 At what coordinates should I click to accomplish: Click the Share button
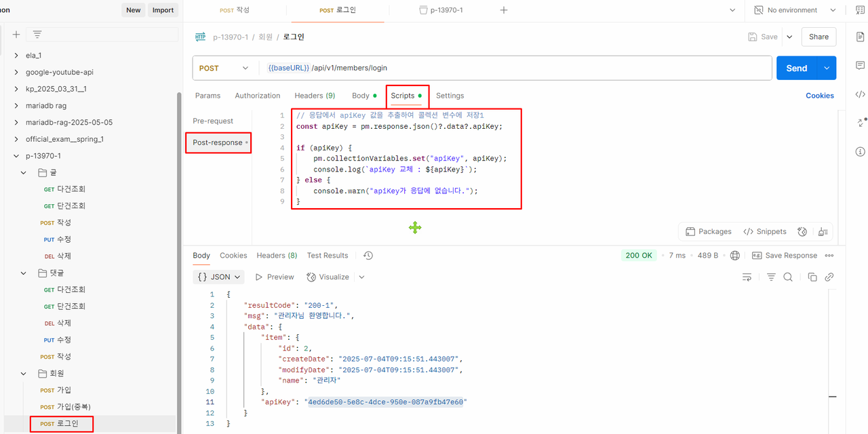818,37
